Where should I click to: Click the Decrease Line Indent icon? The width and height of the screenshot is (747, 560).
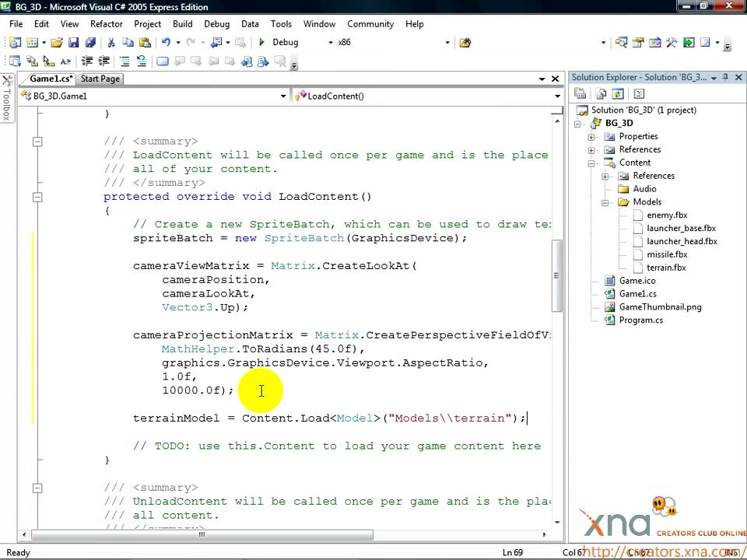pyautogui.click(x=86, y=61)
